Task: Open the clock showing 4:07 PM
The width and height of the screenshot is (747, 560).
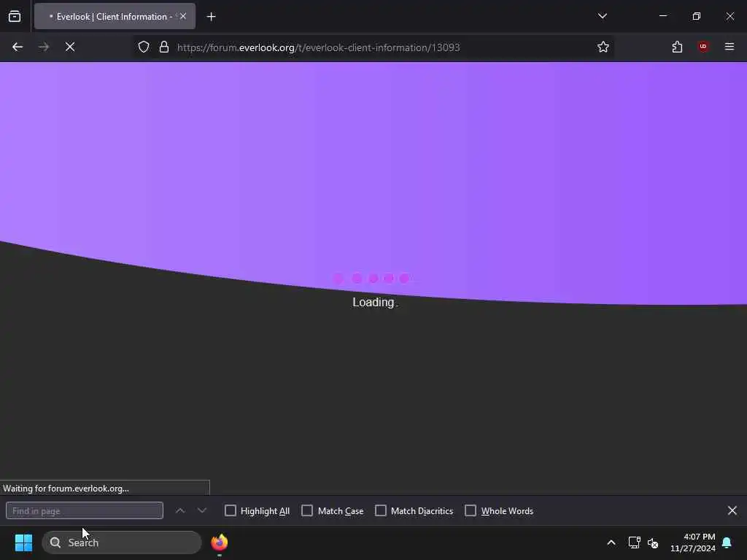Action: (x=692, y=542)
